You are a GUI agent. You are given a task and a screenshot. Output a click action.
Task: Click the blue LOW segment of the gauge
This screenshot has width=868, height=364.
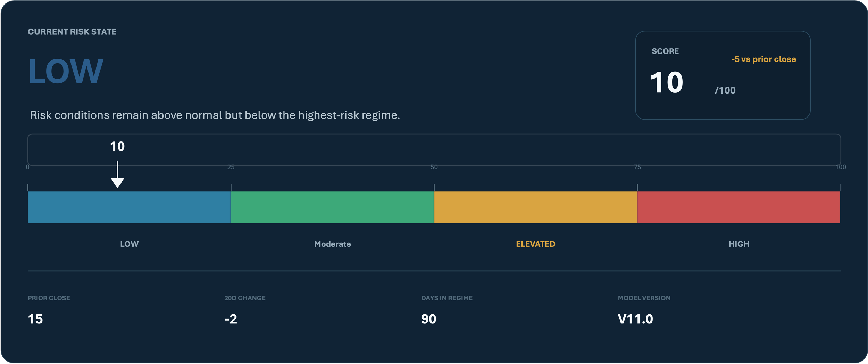(129, 207)
